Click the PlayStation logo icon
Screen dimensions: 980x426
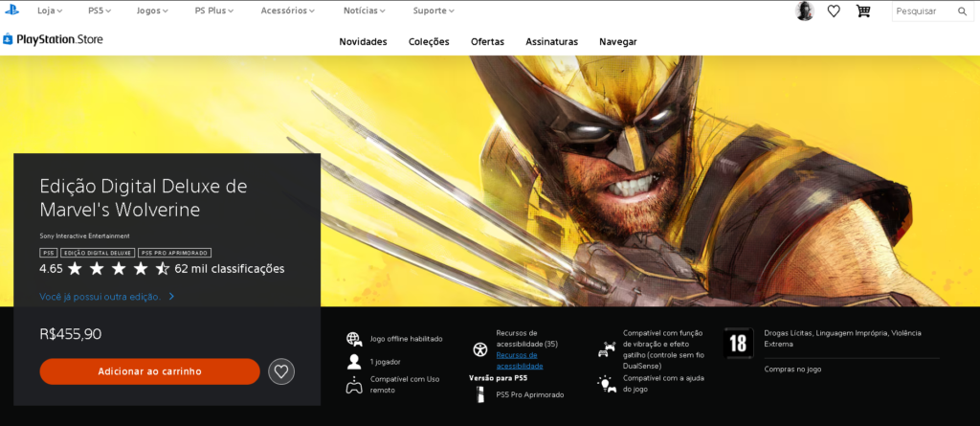point(11,10)
